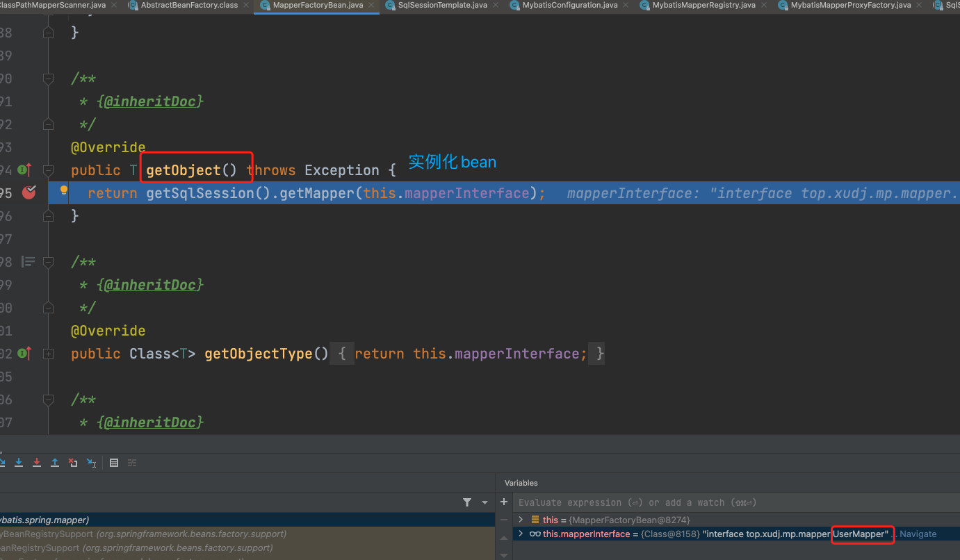The image size is (960, 560).
Task: Click the Exception type in throws clause
Action: click(342, 170)
